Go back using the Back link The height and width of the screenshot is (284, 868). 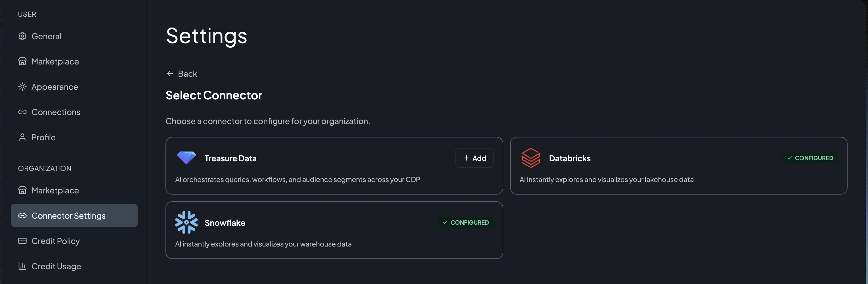point(182,74)
